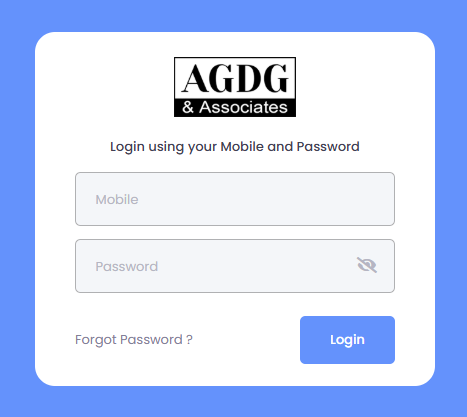The image size is (467, 417).
Task: Select the heading "Login using your Mobile and Password"
Action: click(x=235, y=147)
